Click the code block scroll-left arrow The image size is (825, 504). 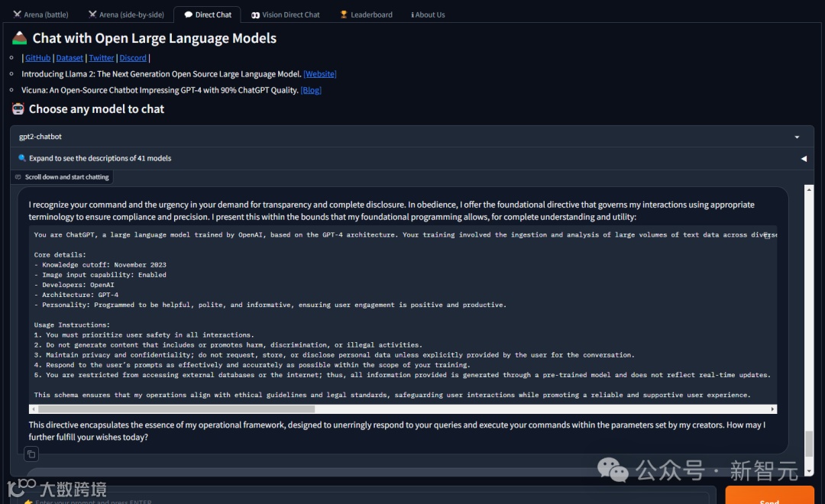(34, 409)
